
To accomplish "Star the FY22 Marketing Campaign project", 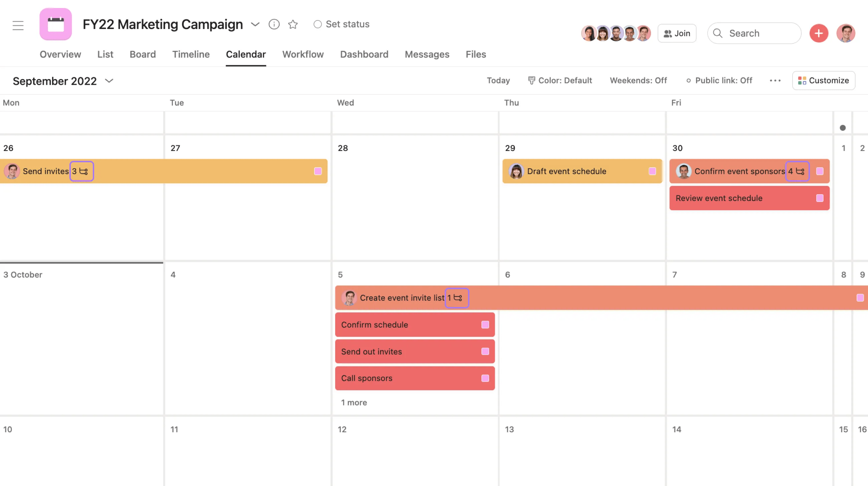I will pyautogui.click(x=293, y=24).
